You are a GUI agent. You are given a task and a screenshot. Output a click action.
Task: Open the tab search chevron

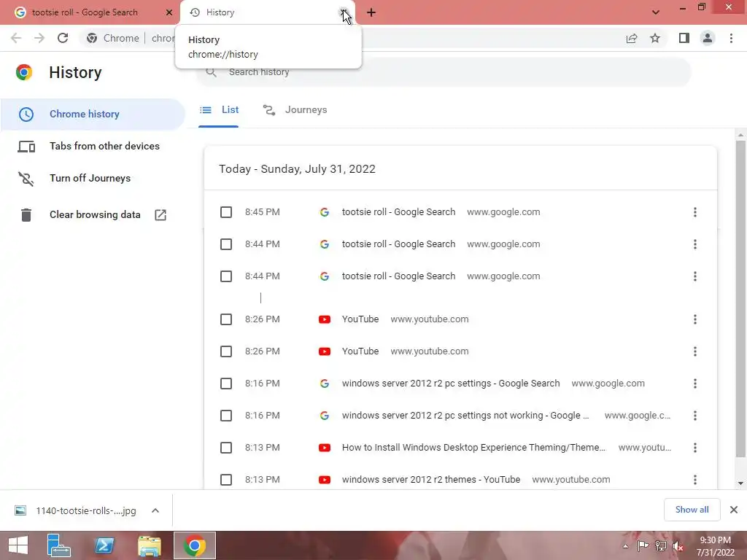coord(656,12)
